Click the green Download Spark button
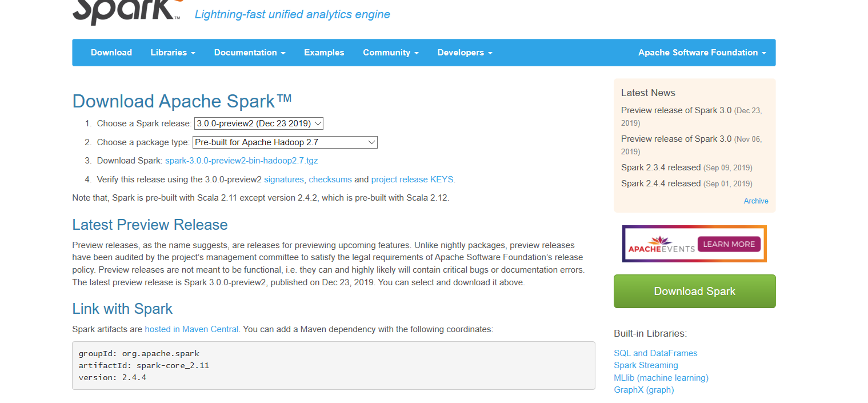 coord(694,292)
